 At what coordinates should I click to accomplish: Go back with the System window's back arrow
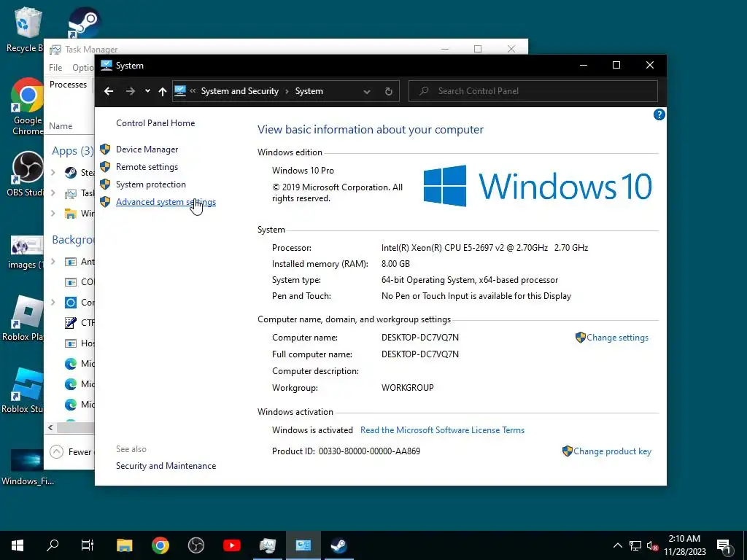click(109, 91)
